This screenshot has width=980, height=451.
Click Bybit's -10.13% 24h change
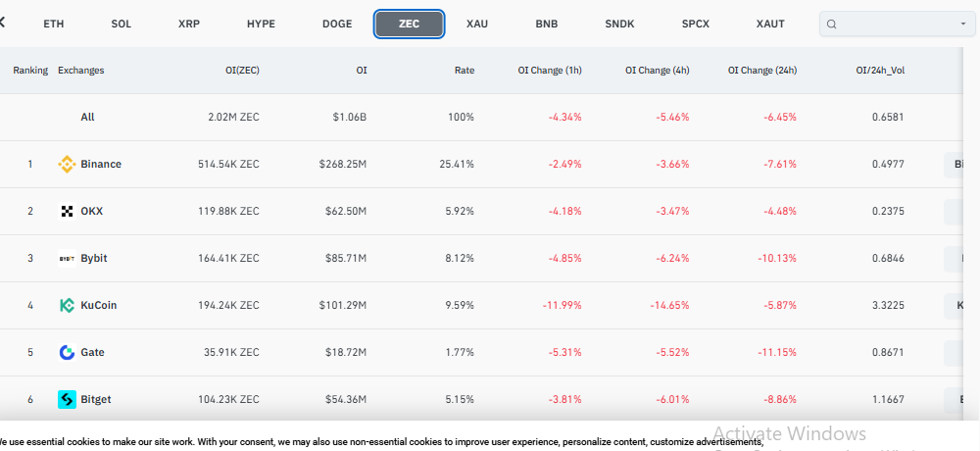point(777,258)
